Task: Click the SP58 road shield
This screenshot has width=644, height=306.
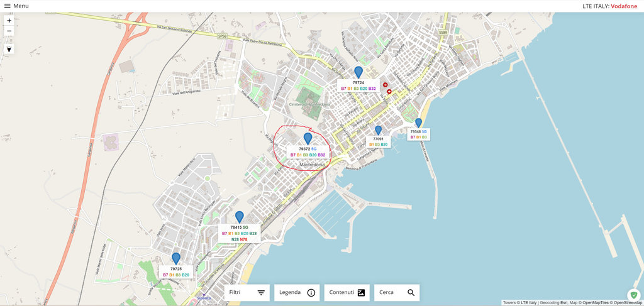Action: (222, 36)
